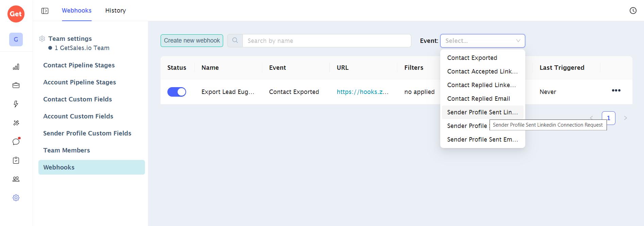
Task: Click the GetSales logo icon
Action: click(x=16, y=14)
